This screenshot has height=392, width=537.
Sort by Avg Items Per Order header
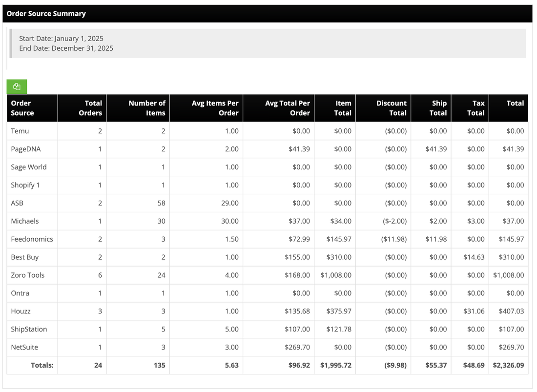(206, 108)
